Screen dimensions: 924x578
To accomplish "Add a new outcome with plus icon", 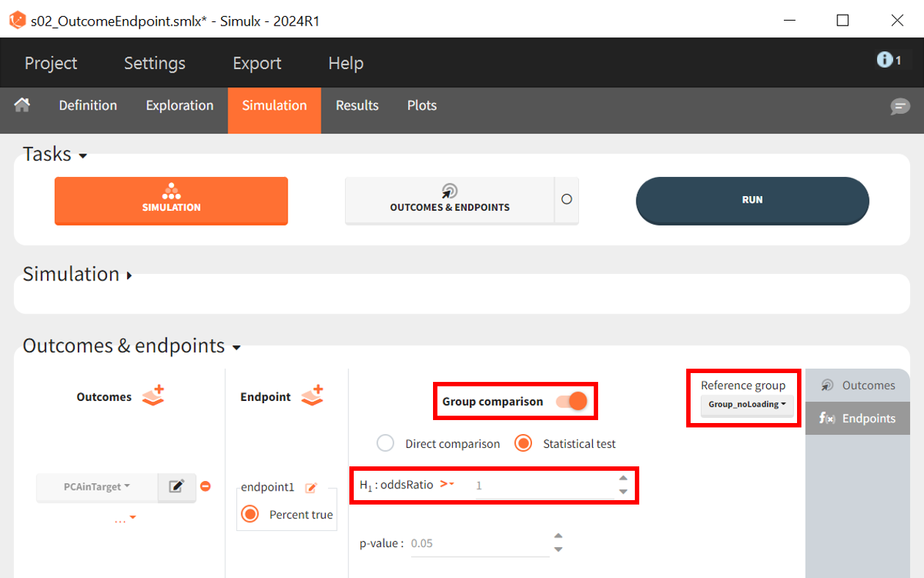I will 153,396.
